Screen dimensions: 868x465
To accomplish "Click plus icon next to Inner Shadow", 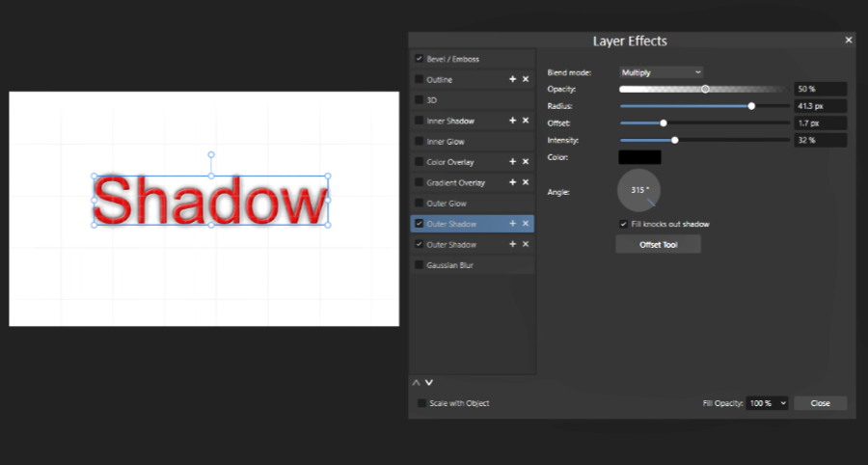I will coord(513,121).
